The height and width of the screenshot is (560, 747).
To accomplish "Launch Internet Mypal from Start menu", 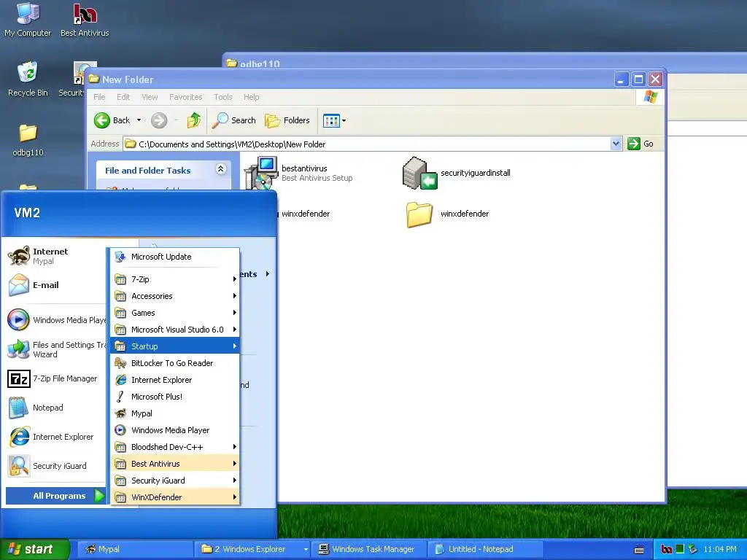I will point(56,256).
